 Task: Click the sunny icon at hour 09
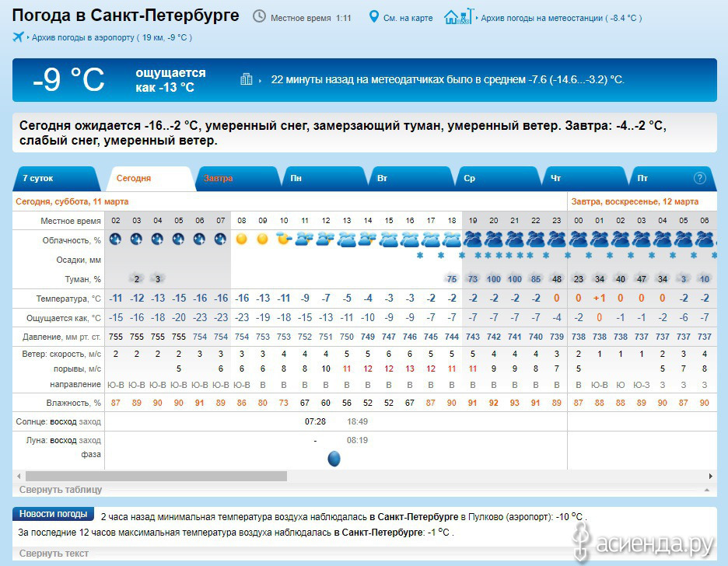point(262,239)
